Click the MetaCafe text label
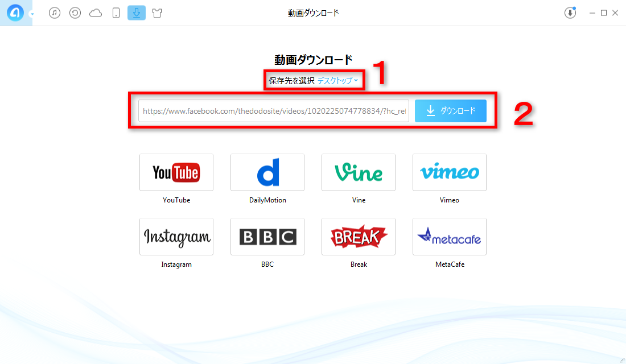The height and width of the screenshot is (364, 626). click(x=450, y=264)
